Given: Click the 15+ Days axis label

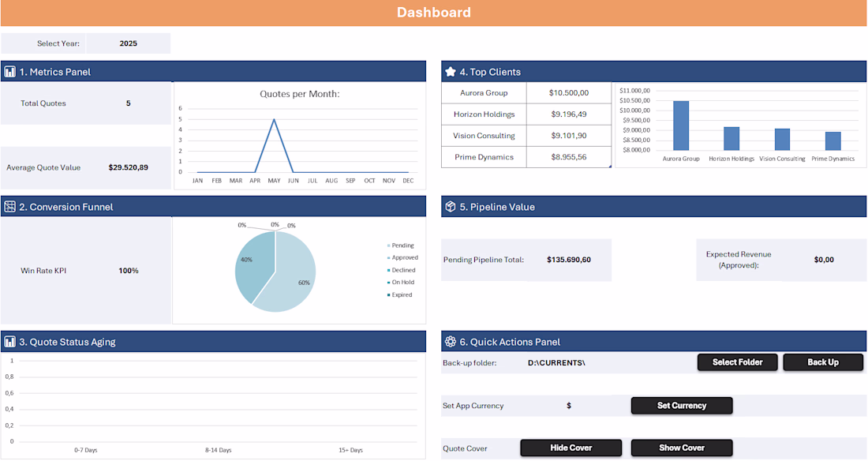Looking at the screenshot, I should click(x=350, y=451).
